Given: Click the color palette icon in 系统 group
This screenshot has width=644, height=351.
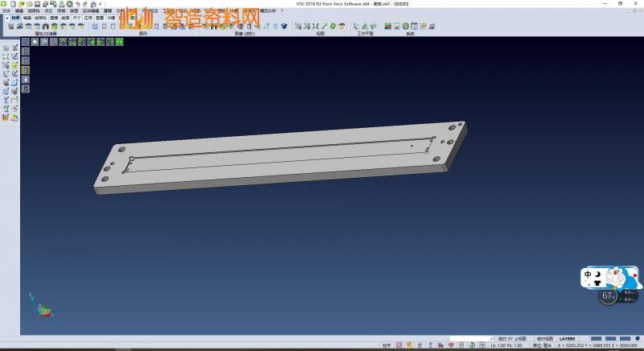Looking at the screenshot, I should pos(387,27).
